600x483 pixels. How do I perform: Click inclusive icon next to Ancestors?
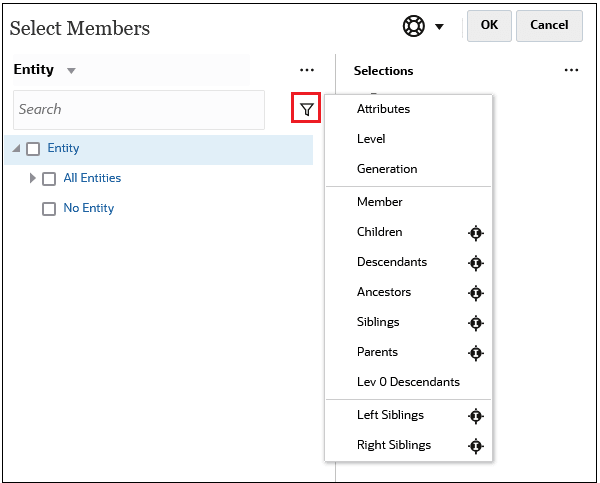pos(476,293)
